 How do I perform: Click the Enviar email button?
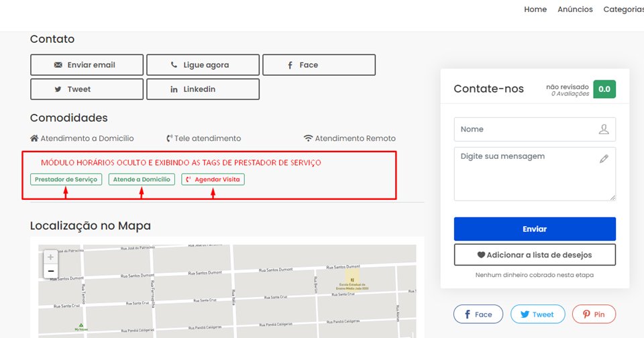click(87, 65)
